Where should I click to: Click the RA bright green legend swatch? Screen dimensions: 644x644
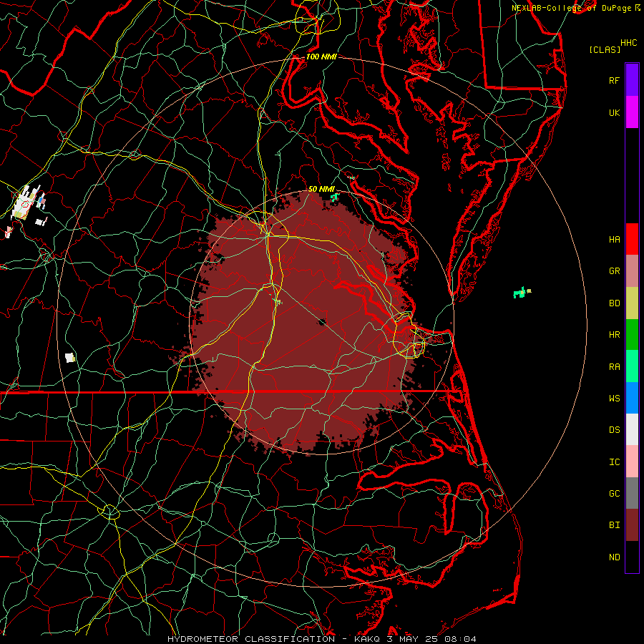click(x=632, y=366)
